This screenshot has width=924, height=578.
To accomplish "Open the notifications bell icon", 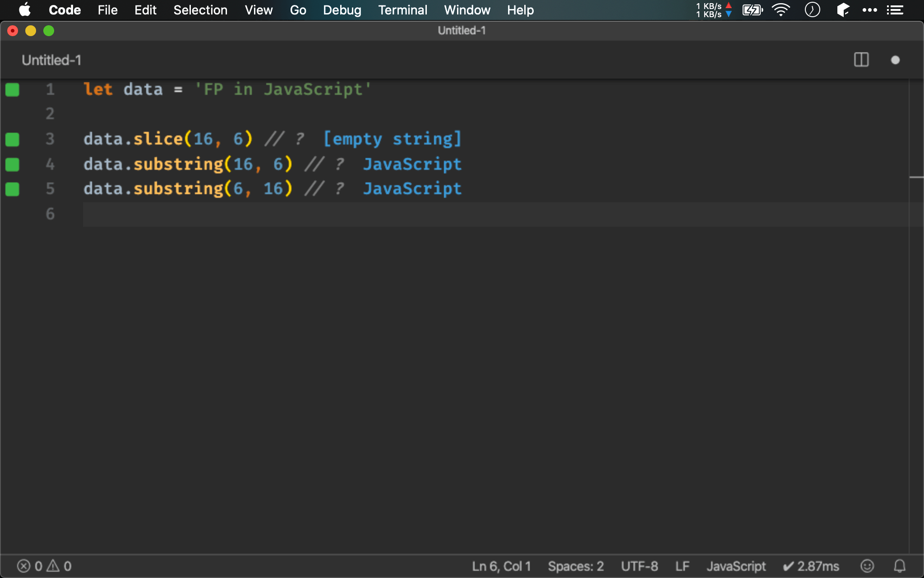I will click(x=900, y=566).
